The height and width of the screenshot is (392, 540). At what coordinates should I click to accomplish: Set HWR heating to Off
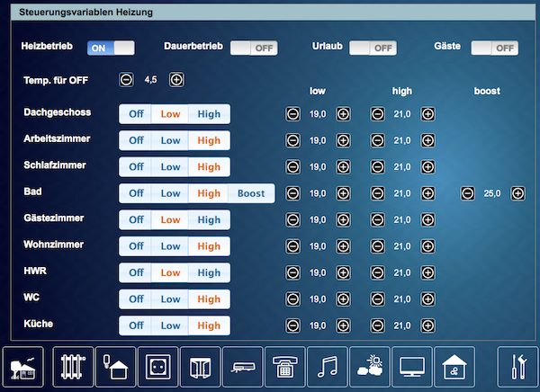click(x=135, y=272)
